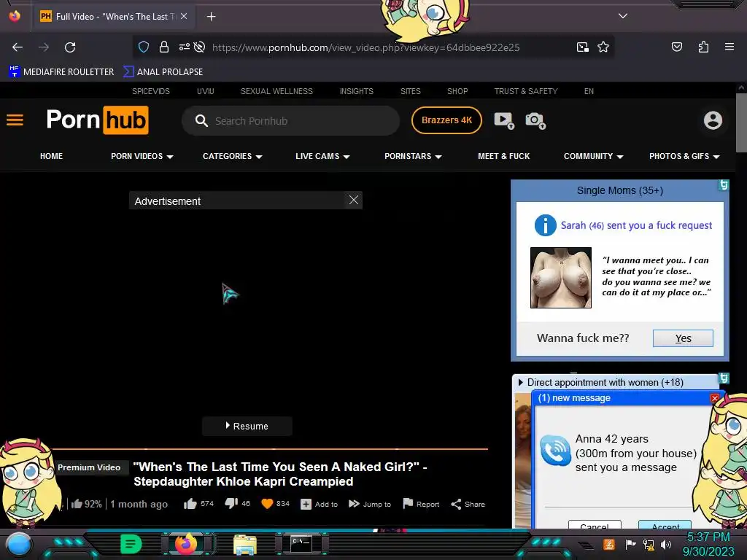
Task: Open File Explorer from the taskbar
Action: [x=245, y=545]
